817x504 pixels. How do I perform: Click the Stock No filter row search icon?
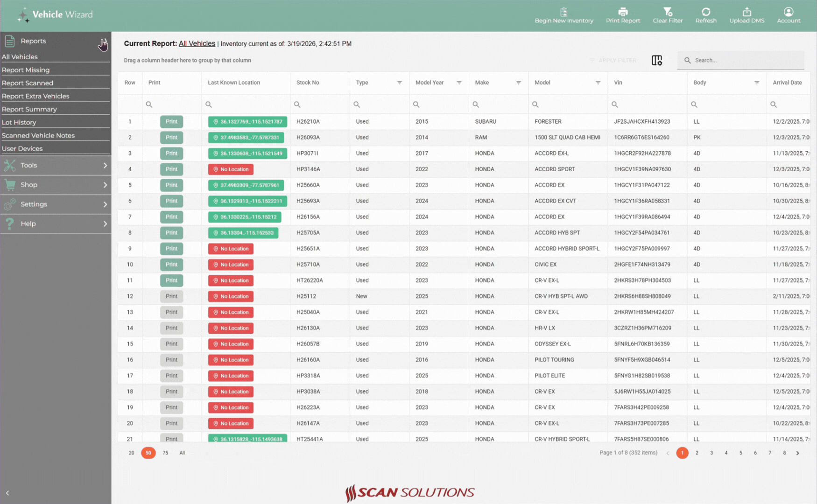[x=297, y=105]
